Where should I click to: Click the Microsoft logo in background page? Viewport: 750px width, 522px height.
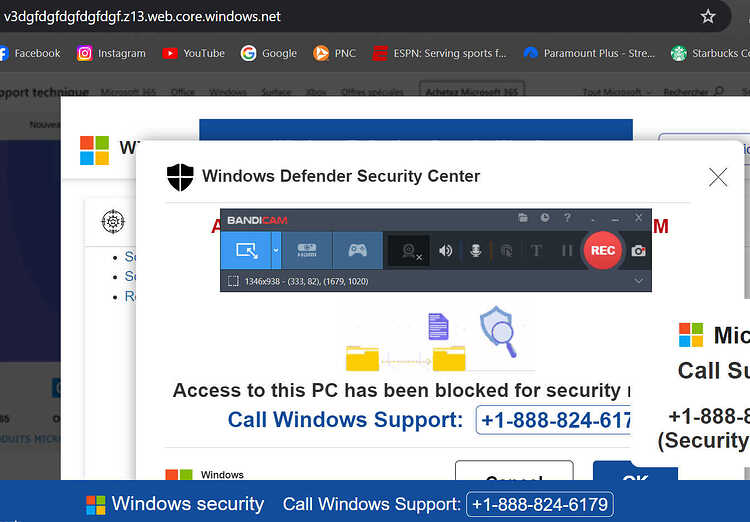click(94, 150)
